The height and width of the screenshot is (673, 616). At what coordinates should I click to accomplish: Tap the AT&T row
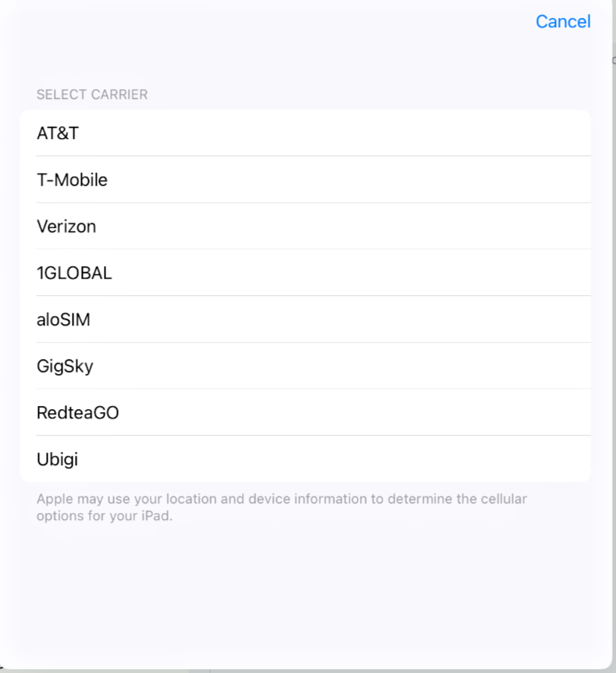[x=305, y=133]
